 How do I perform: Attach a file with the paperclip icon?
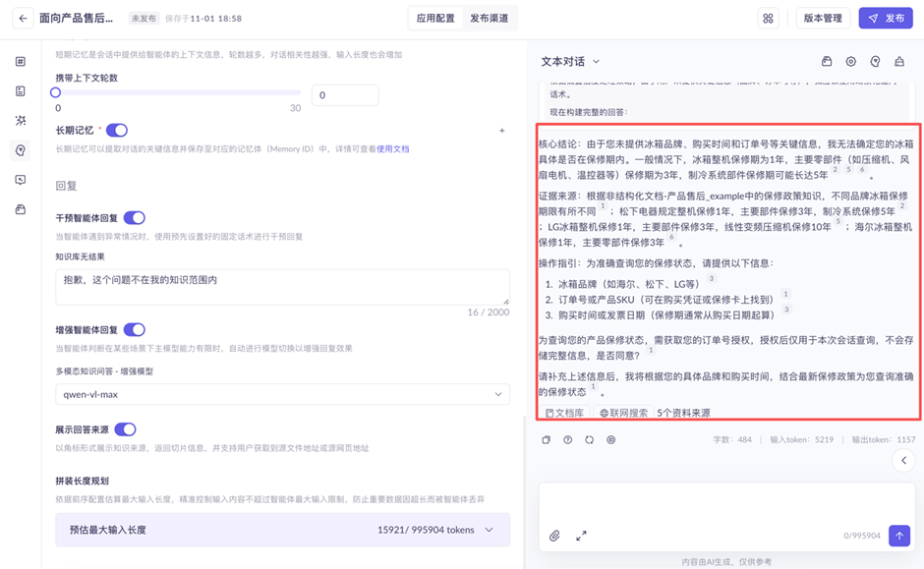pyautogui.click(x=554, y=536)
